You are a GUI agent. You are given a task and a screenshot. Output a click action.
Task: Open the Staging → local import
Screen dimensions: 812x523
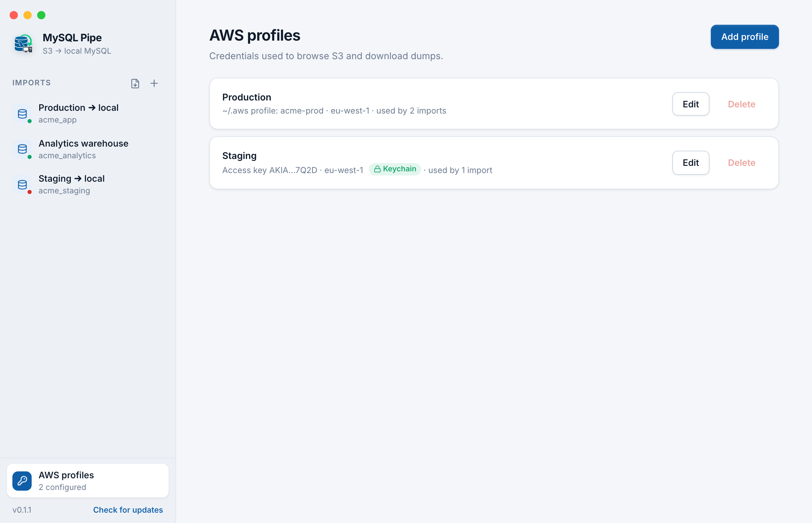point(88,184)
